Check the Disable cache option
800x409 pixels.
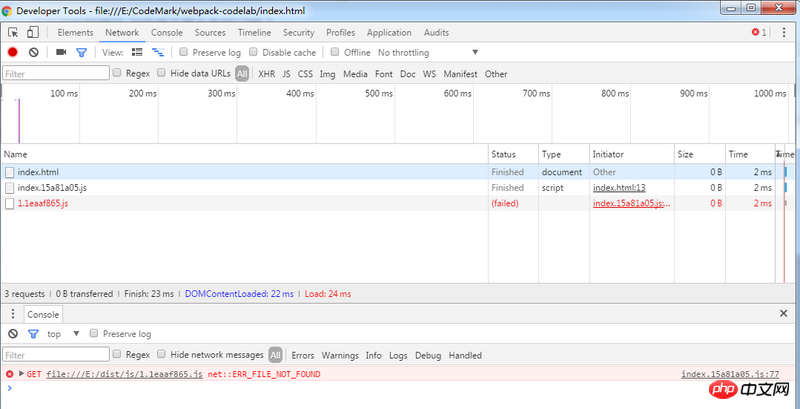pos(254,52)
